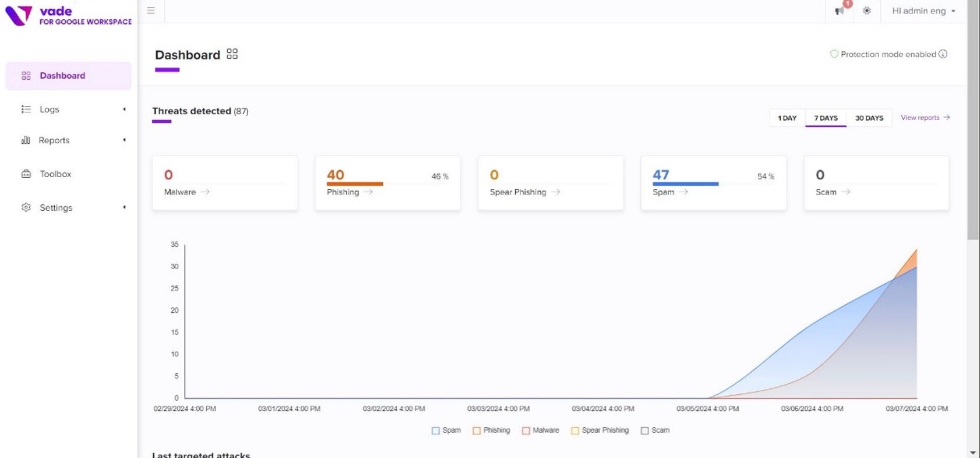
Task: Click the orange Phishing progress bar
Action: [x=355, y=184]
